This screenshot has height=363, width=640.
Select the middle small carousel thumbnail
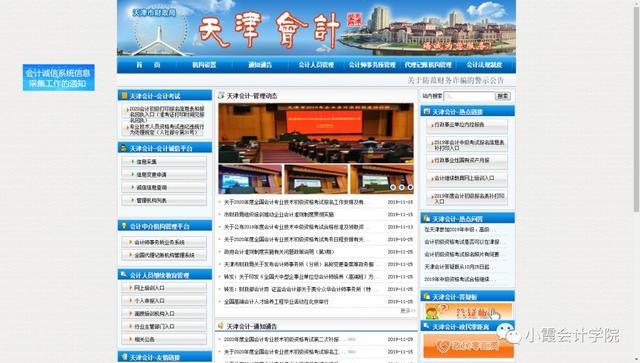316,179
